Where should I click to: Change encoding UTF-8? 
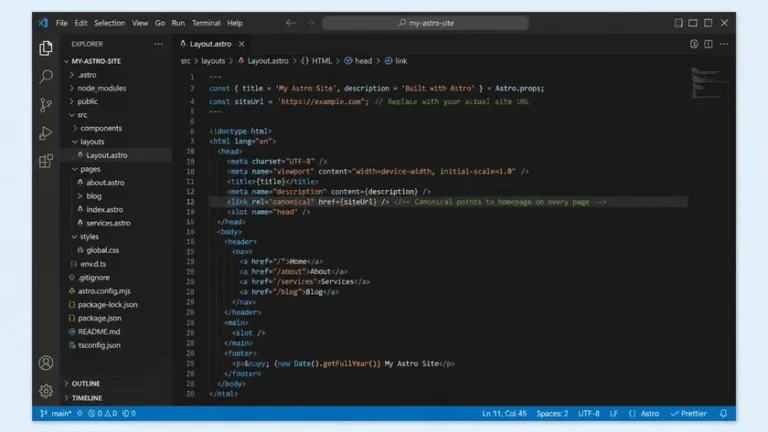(589, 413)
